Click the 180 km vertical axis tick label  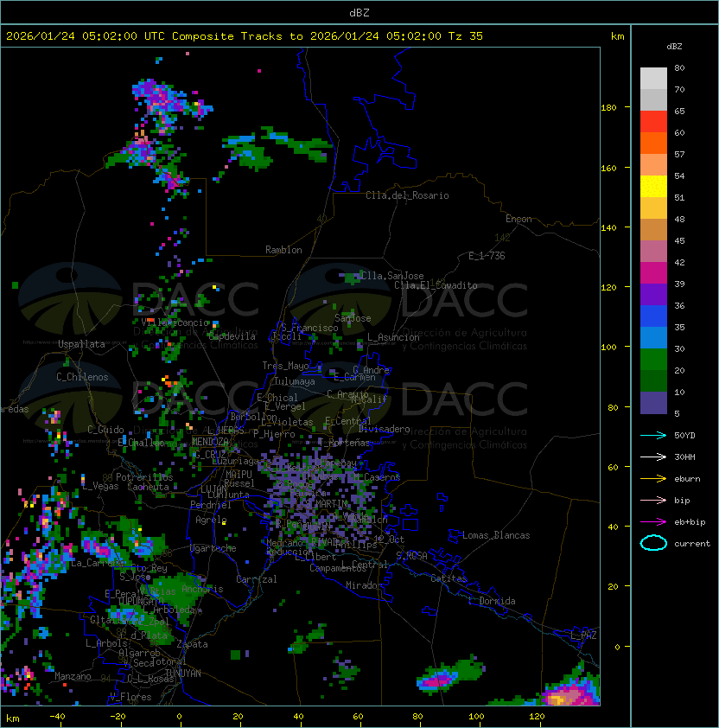pyautogui.click(x=608, y=108)
